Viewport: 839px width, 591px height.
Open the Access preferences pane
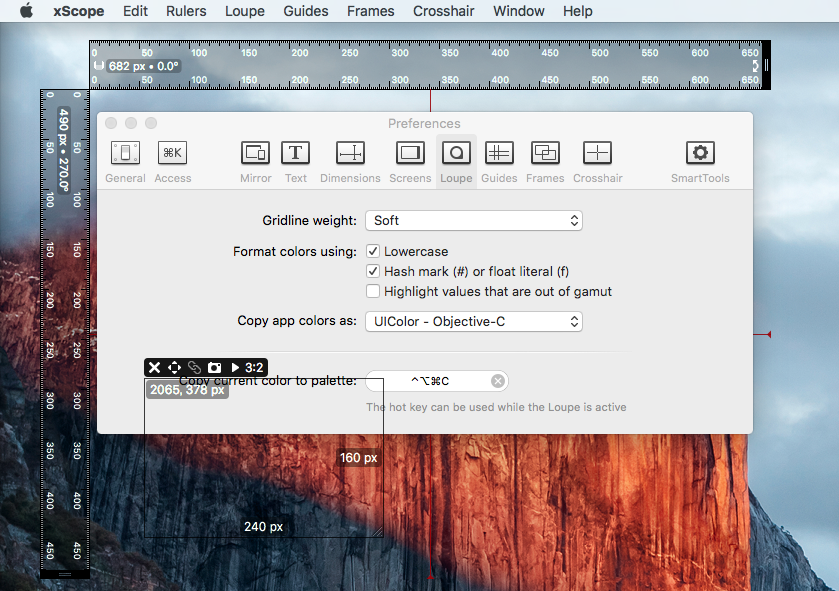172,162
